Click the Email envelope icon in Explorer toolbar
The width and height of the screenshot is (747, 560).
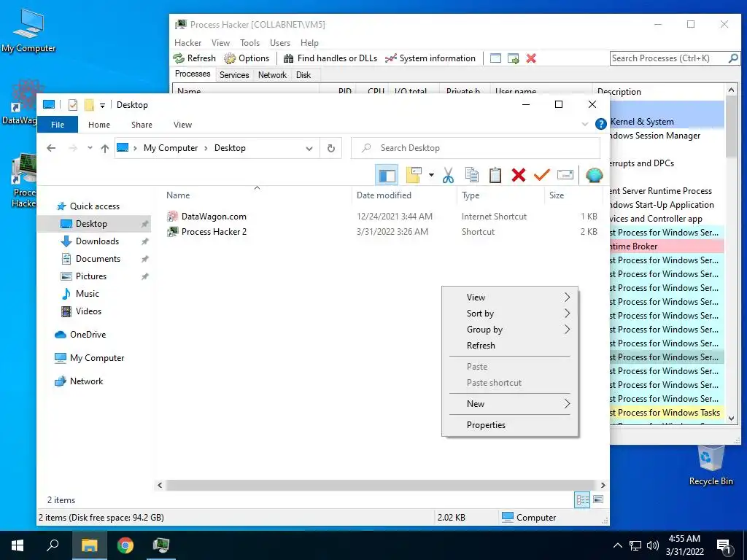tap(565, 175)
